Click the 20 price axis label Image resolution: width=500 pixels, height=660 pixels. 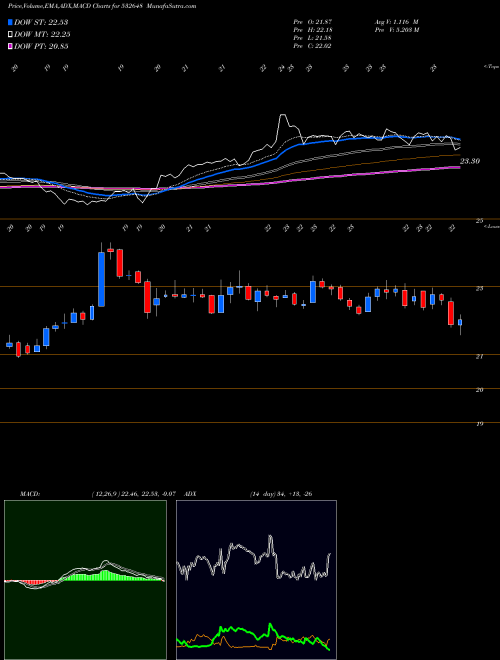click(479, 390)
